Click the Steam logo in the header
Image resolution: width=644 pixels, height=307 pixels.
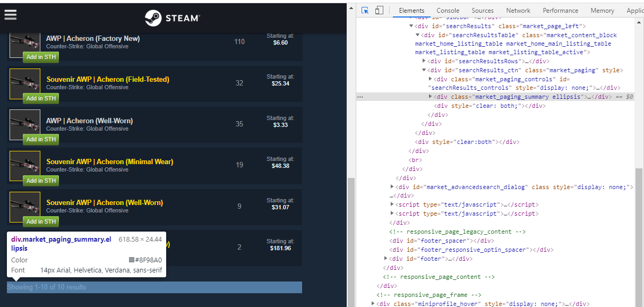[173, 18]
